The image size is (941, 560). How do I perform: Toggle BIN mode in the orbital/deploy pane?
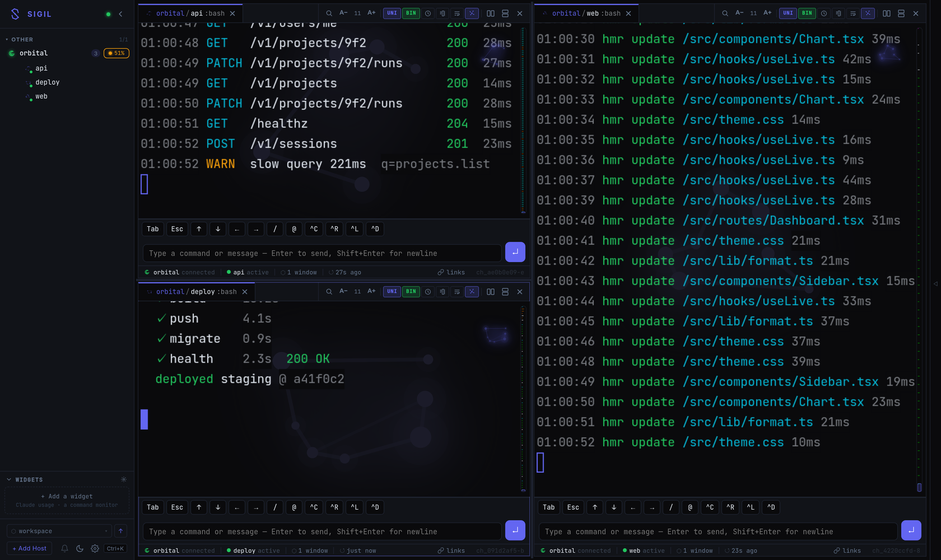tap(411, 292)
